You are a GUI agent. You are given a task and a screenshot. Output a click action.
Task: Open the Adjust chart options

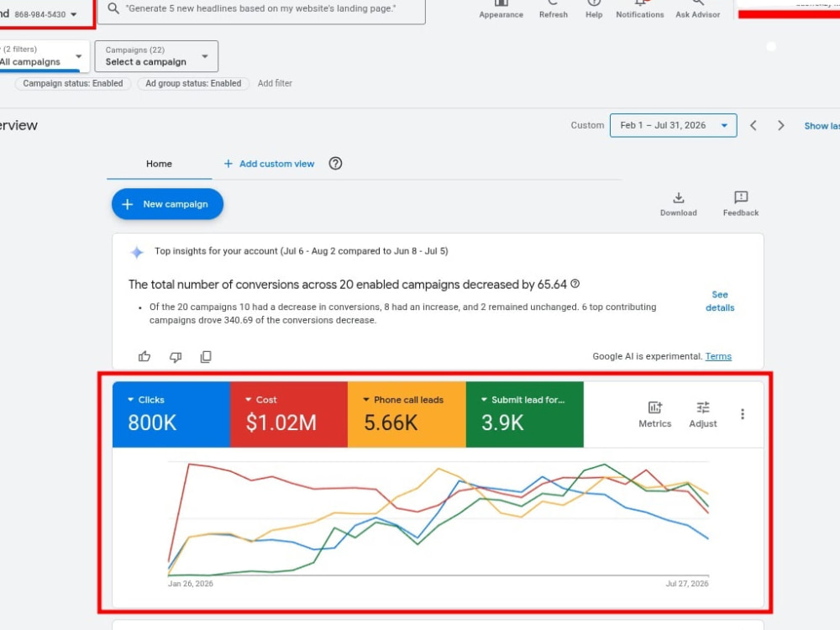tap(703, 414)
